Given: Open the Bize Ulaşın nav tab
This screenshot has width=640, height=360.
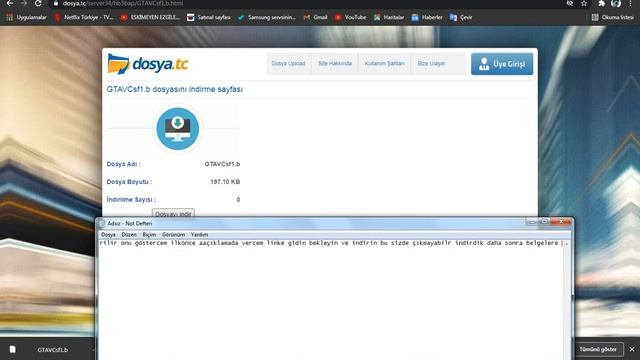Looking at the screenshot, I should 431,64.
